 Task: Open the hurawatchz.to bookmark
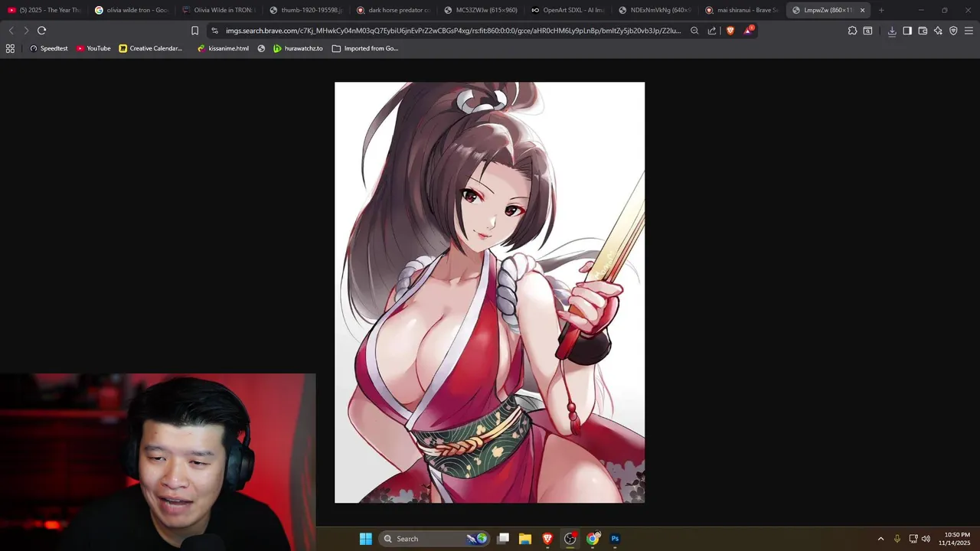298,48
